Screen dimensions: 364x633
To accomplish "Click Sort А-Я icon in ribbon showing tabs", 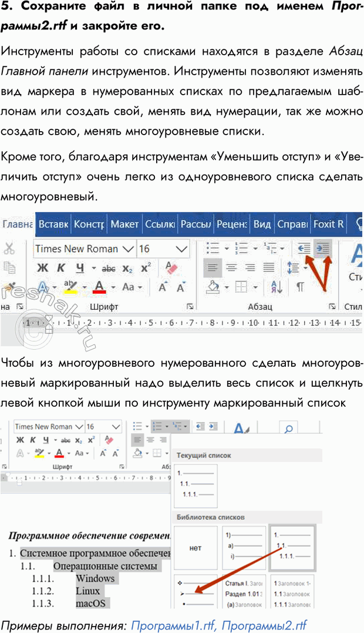I will [277, 287].
